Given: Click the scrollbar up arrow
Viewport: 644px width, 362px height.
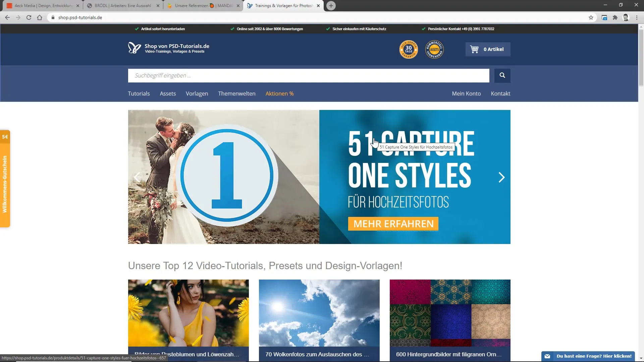Looking at the screenshot, I should (641, 26).
